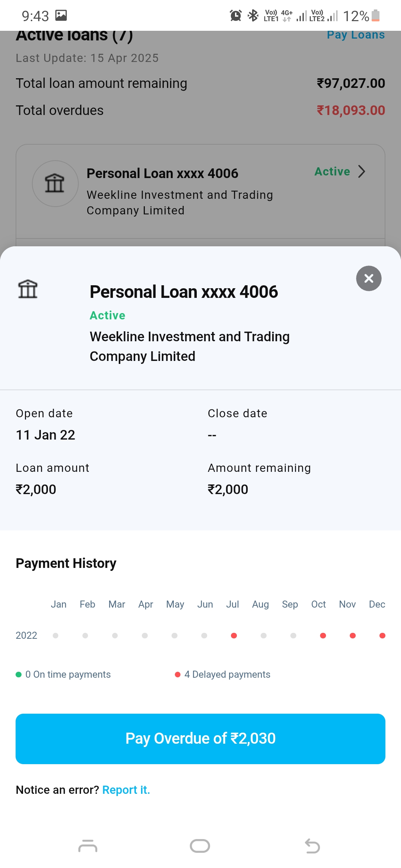Tap the bank icon in loan details sheet
Screen dimensions: 401x868
coord(28,289)
